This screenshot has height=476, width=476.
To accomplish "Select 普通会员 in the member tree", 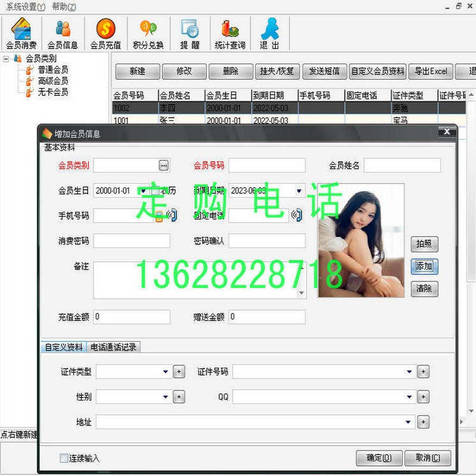I will 52,69.
